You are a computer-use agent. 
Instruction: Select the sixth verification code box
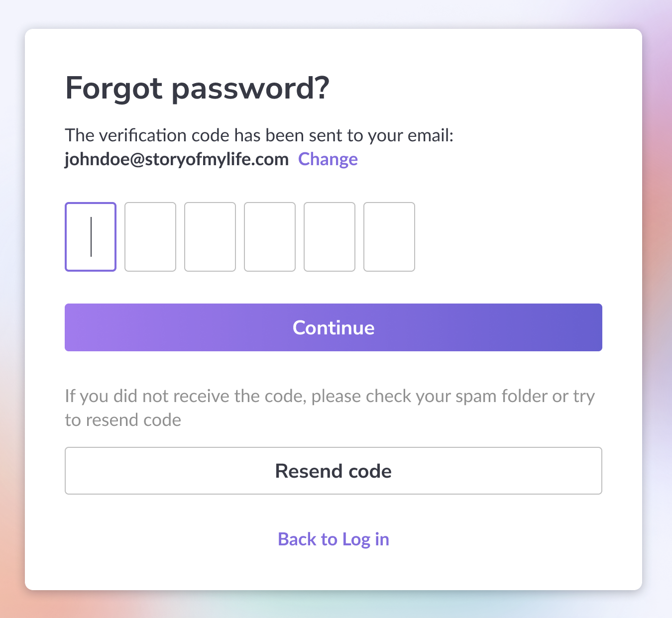(389, 237)
